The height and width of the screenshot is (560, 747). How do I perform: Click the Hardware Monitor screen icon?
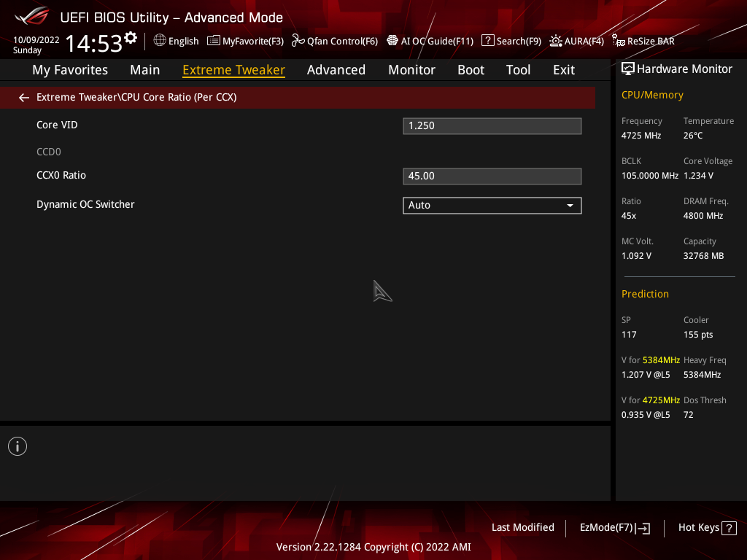(628, 69)
